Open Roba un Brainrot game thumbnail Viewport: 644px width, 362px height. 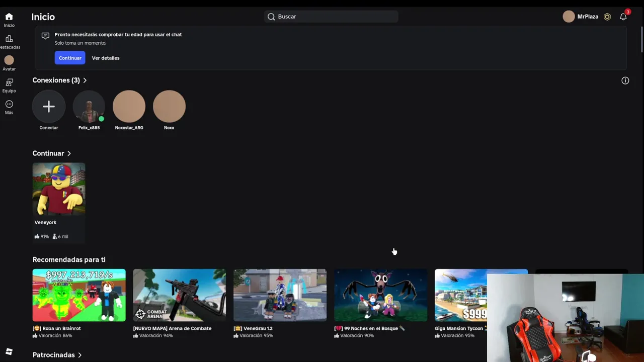coord(79,295)
